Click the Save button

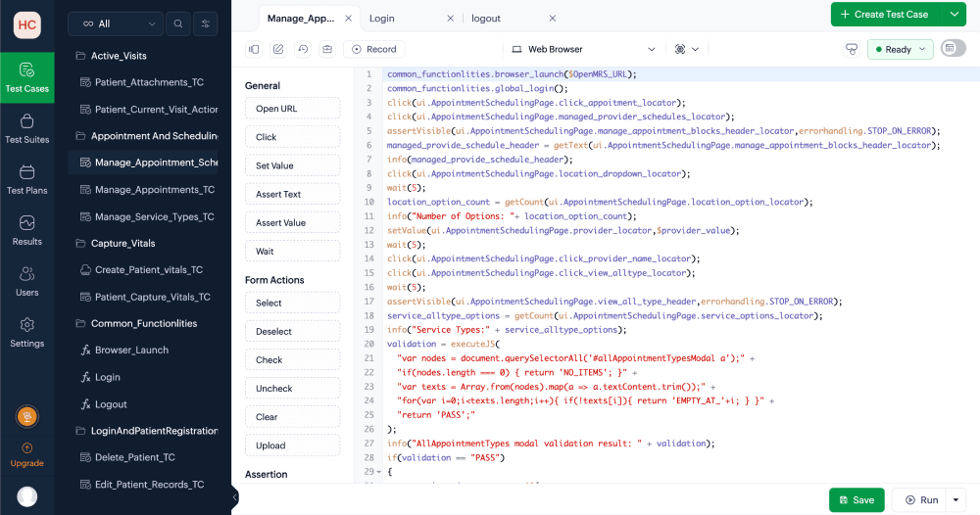[x=856, y=499]
